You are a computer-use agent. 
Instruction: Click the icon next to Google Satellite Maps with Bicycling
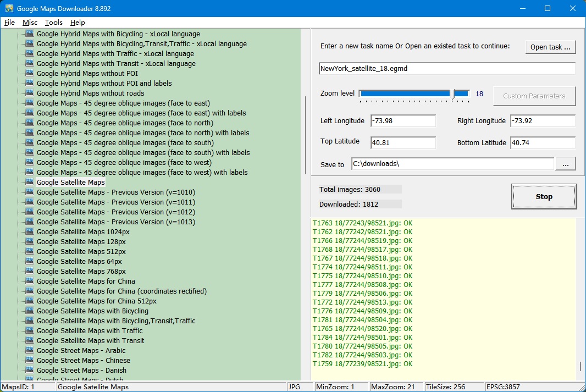30,311
